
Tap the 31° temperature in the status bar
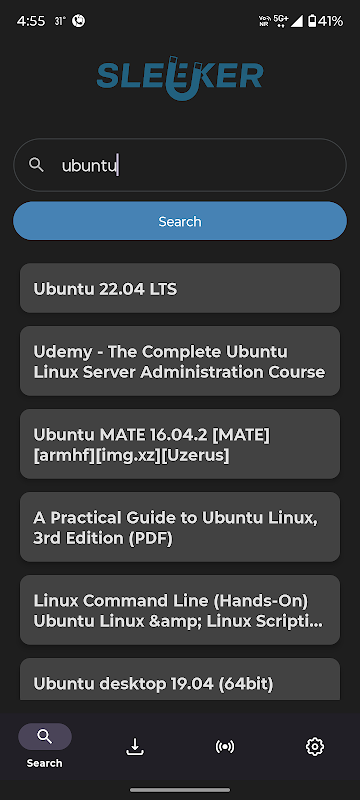coord(60,21)
